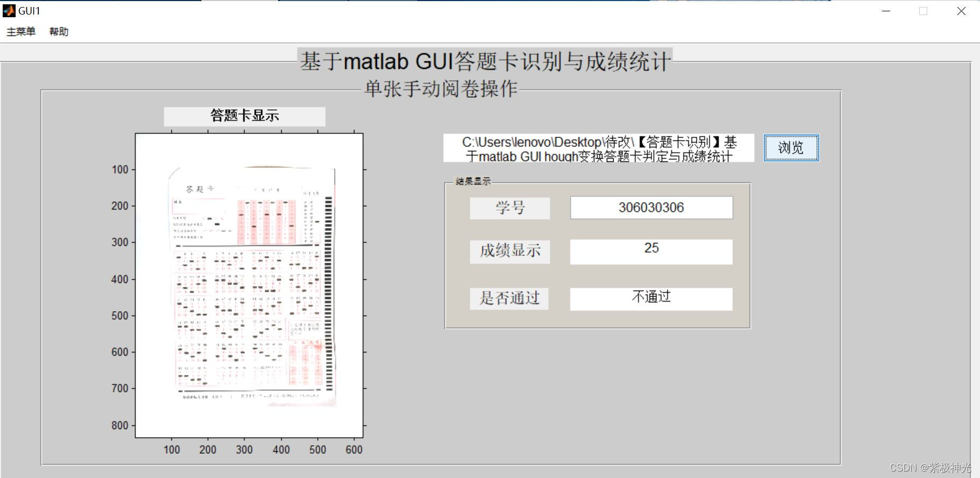Click the 结果显示 panel label
Screen dimensions: 980x478
tap(473, 181)
